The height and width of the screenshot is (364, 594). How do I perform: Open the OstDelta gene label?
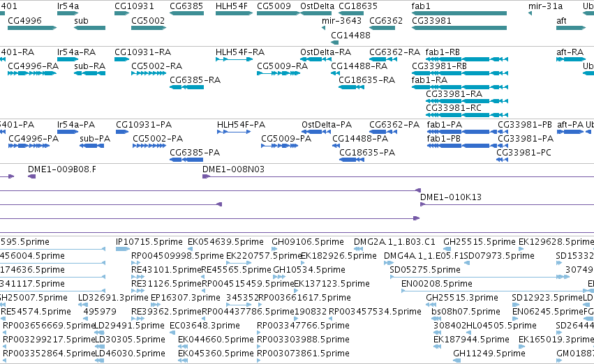(318, 6)
